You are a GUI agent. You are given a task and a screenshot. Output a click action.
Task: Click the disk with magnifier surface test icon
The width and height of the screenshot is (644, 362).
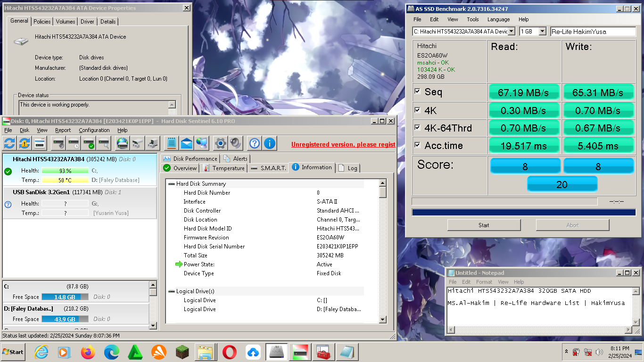coord(104,143)
